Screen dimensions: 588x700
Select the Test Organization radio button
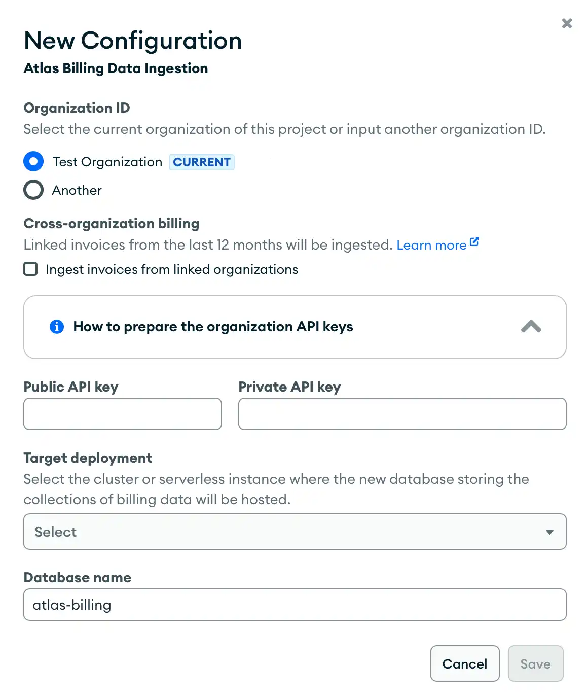click(33, 161)
